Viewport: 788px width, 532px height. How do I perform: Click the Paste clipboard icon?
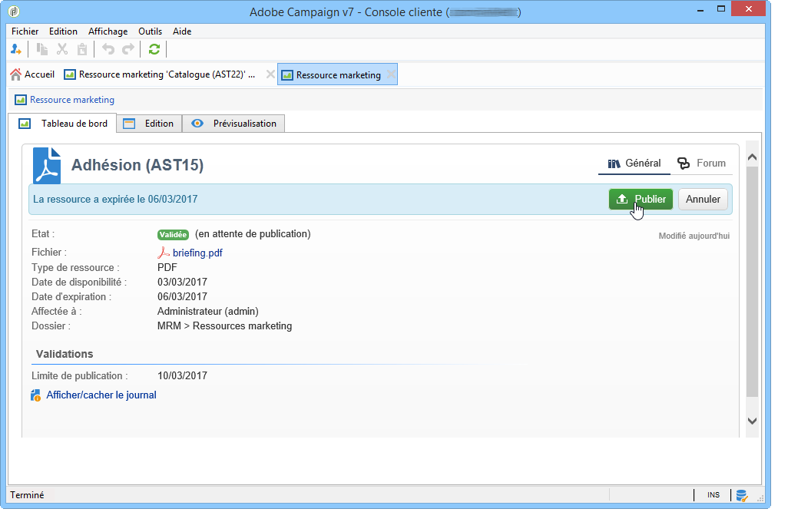(82, 49)
